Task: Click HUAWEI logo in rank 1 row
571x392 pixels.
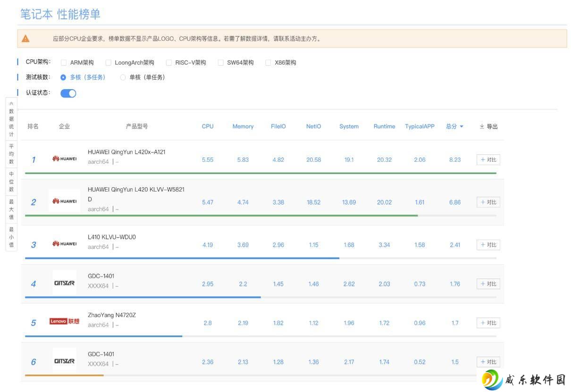Action: click(65, 159)
